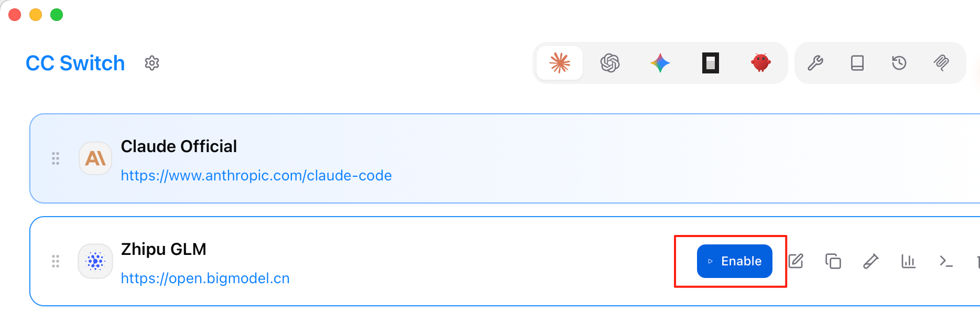Screen dimensions: 980x332
Task: Select the Gemini sparkle app icon
Action: click(660, 63)
